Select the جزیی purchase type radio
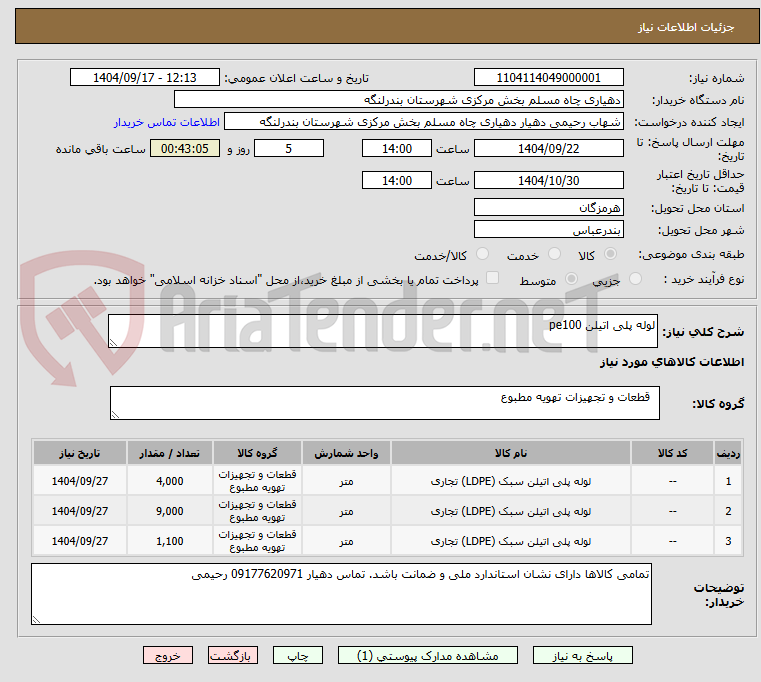The image size is (761, 682). click(x=635, y=279)
